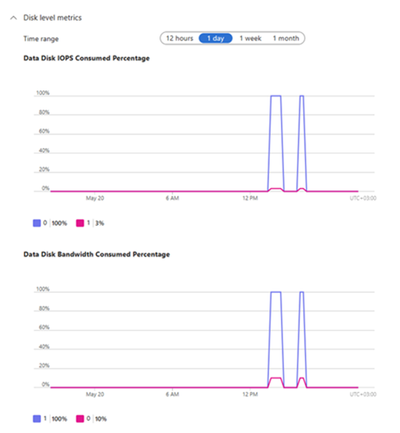This screenshot has width=400, height=433.
Task: Click the second 100% spike in IOPS chart
Action: pyautogui.click(x=302, y=96)
